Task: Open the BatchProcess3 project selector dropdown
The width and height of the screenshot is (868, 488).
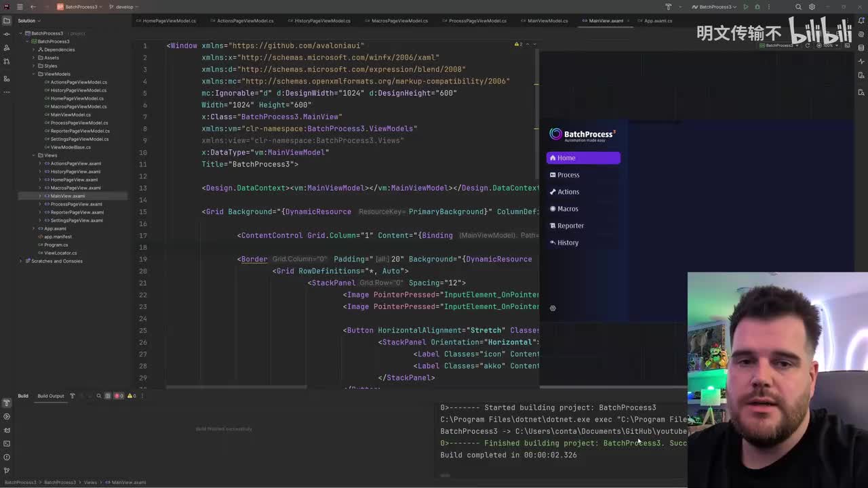Action: pyautogui.click(x=81, y=7)
